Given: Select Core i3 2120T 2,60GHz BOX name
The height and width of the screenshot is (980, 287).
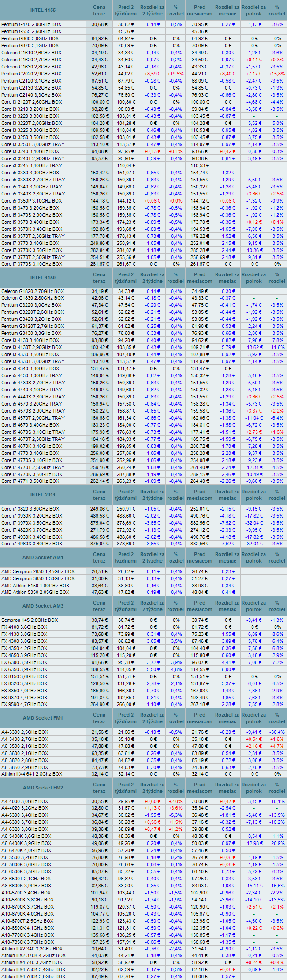Looking at the screenshot, I should tap(32, 102).
